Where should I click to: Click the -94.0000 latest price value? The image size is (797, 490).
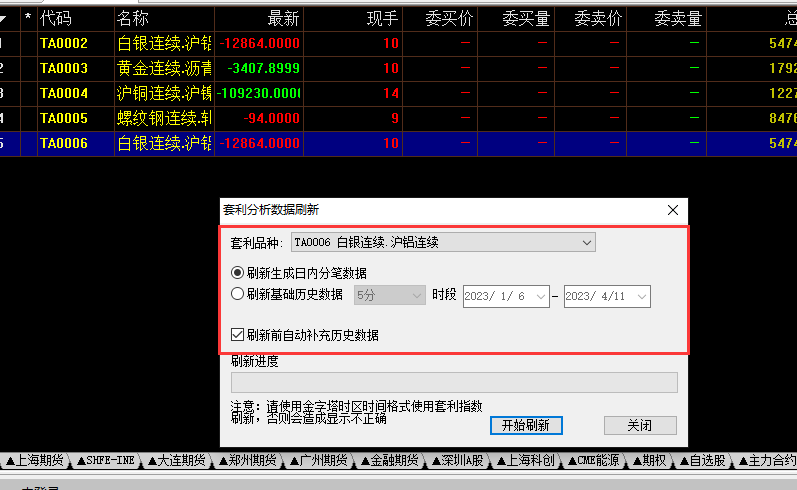point(271,118)
